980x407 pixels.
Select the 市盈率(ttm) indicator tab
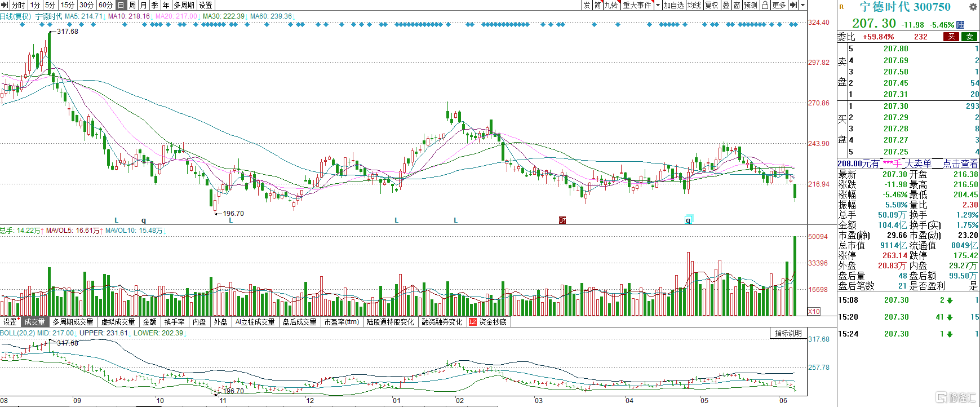[342, 322]
